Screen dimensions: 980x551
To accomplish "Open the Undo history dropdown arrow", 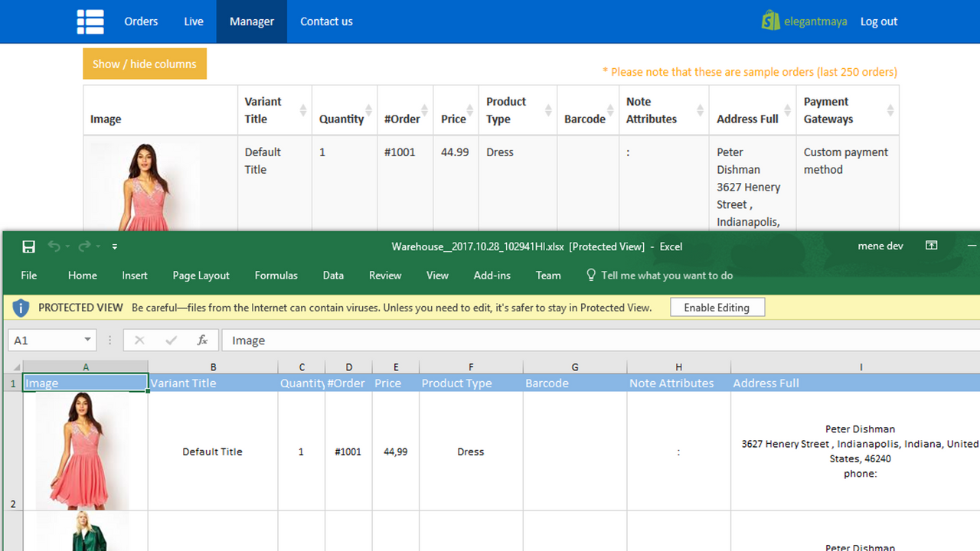I will 67,246.
